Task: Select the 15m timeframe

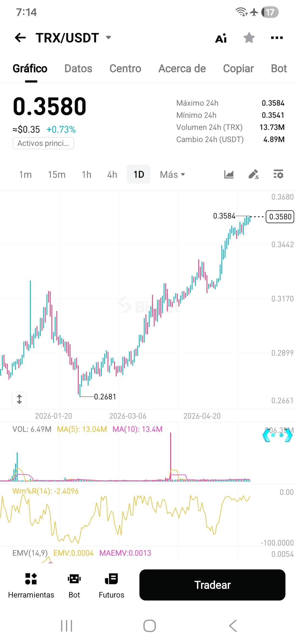Action: [57, 174]
